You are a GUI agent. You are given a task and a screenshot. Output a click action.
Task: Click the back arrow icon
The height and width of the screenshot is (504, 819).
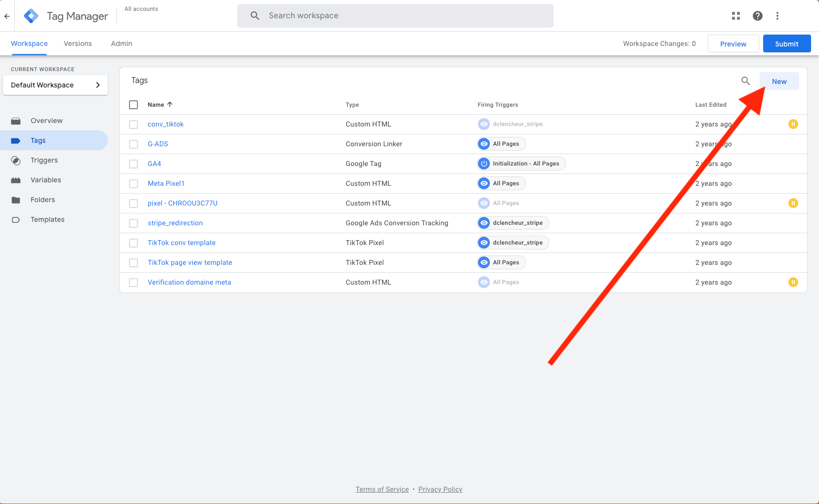(x=7, y=16)
